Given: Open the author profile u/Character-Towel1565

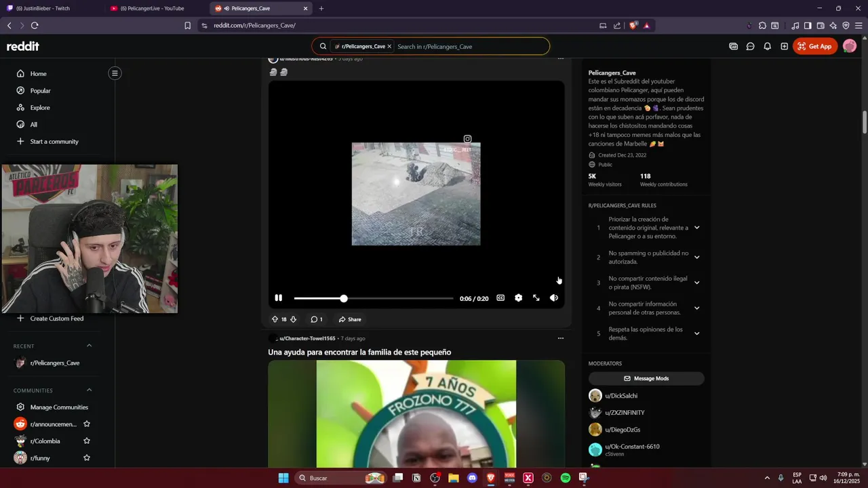Looking at the screenshot, I should pos(307,338).
